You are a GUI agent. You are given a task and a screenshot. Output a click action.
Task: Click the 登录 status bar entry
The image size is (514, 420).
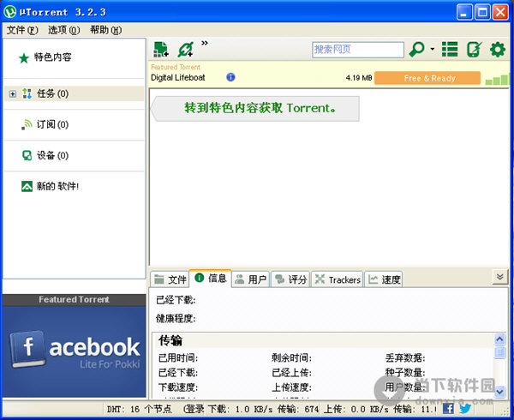tap(194, 409)
